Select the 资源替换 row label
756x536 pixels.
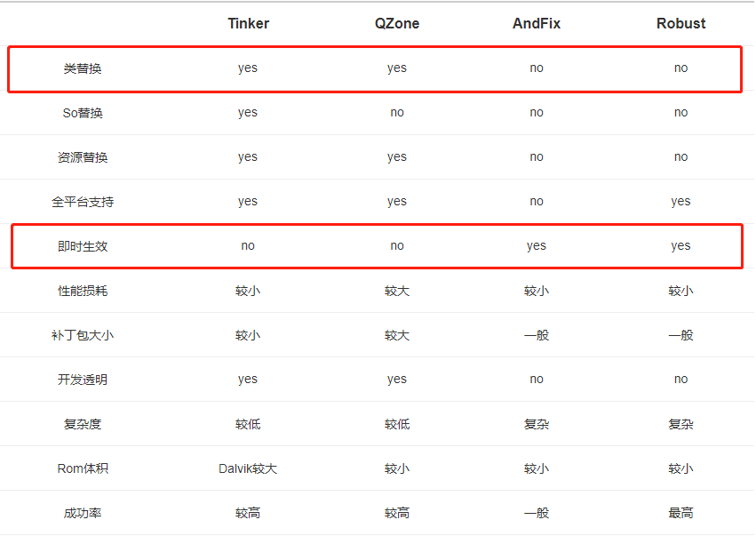pyautogui.click(x=83, y=157)
